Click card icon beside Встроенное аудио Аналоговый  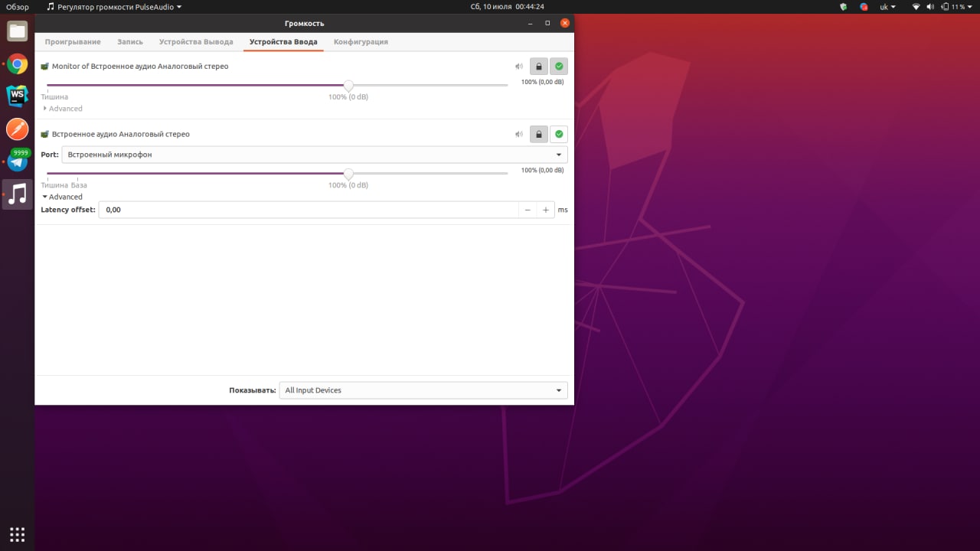(45, 134)
